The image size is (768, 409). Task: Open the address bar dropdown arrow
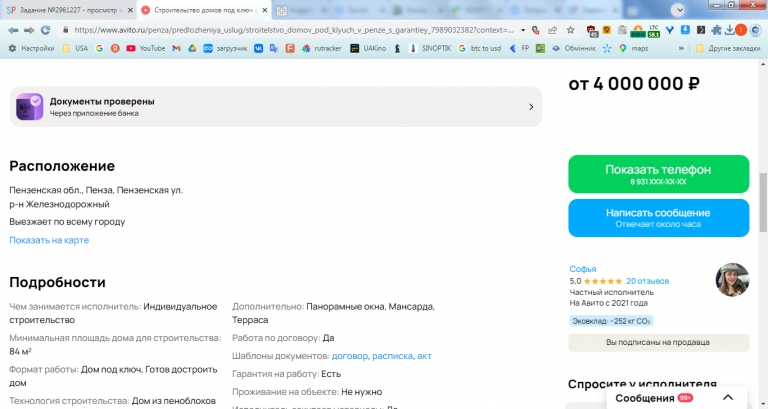(523, 30)
